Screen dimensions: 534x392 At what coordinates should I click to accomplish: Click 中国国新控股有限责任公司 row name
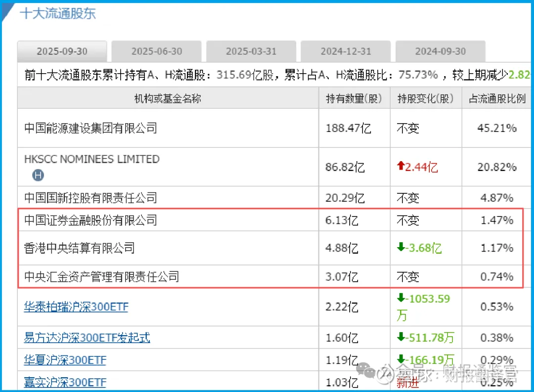click(x=90, y=198)
